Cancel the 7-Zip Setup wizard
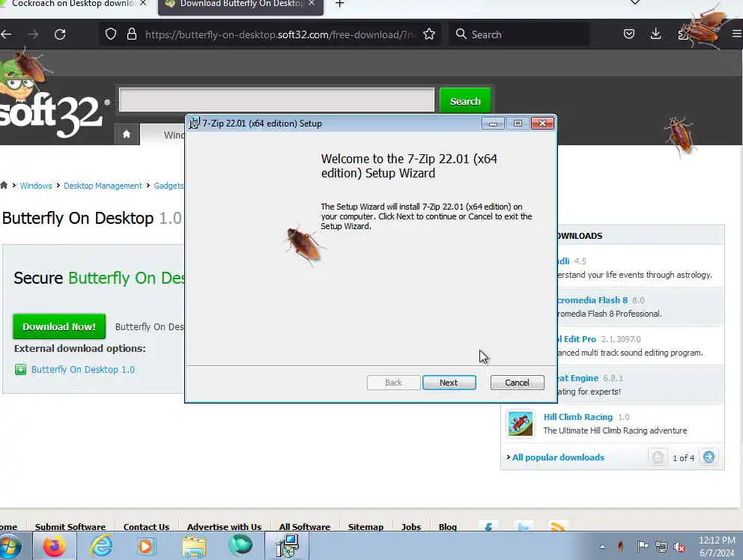 (x=517, y=383)
